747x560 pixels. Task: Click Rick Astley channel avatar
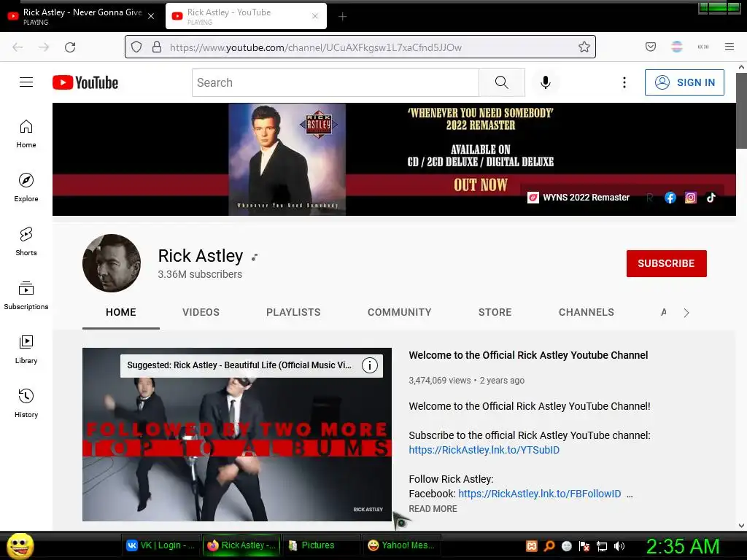tap(112, 262)
